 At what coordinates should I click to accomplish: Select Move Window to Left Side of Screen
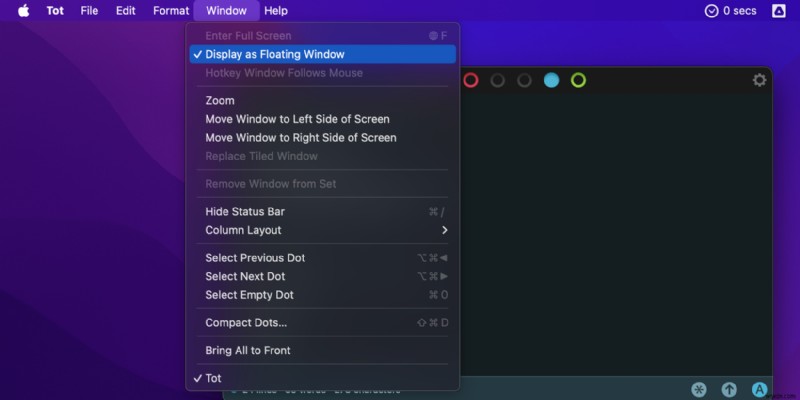(322, 119)
